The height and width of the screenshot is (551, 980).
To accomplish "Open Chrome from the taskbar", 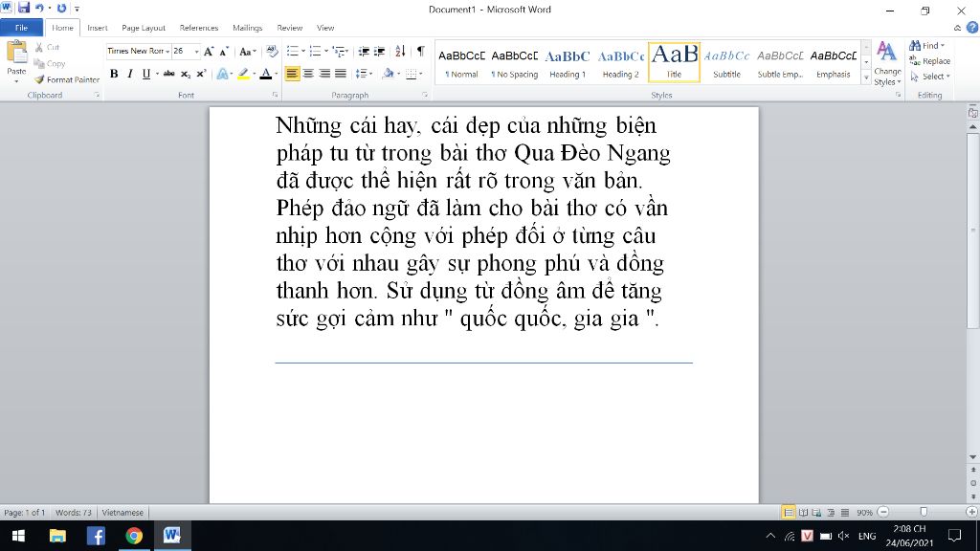I will click(x=134, y=536).
